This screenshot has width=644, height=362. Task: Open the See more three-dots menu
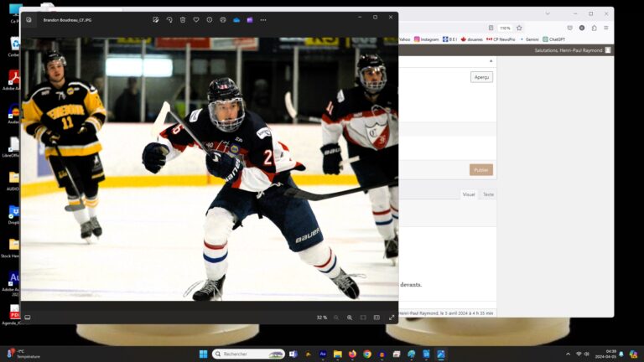tap(263, 19)
